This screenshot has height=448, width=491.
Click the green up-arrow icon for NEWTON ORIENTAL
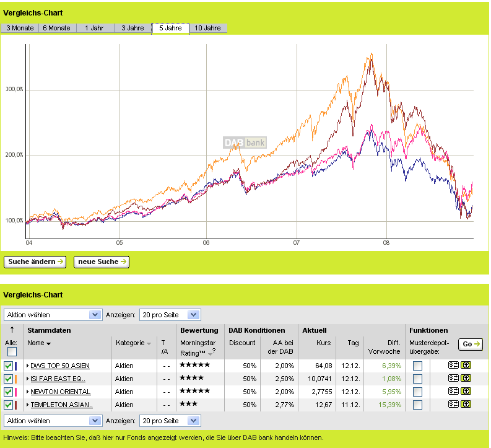coord(466,391)
